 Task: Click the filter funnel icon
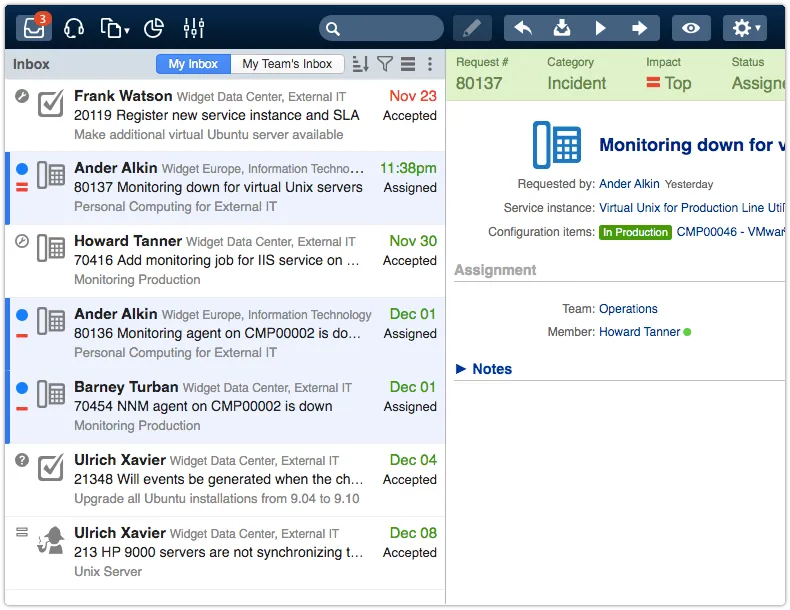click(x=385, y=64)
